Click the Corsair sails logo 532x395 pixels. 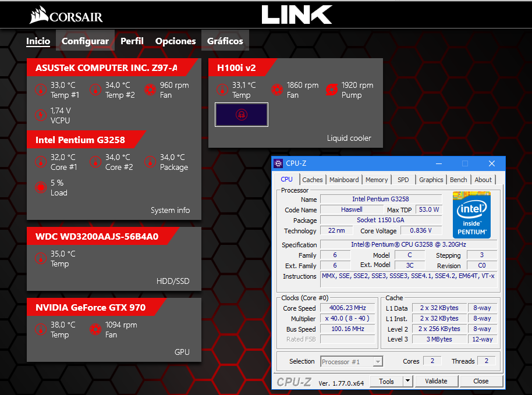coord(38,15)
